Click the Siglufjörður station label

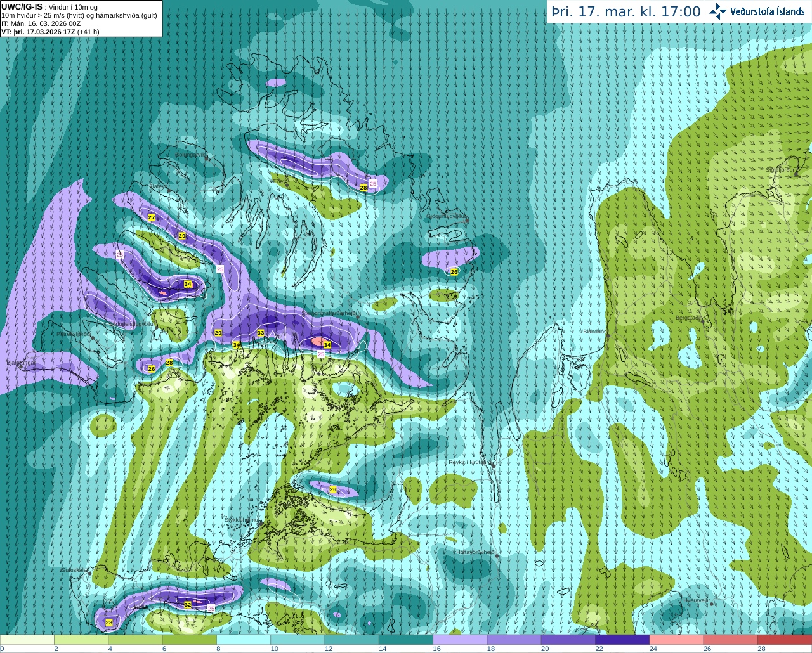(x=781, y=170)
